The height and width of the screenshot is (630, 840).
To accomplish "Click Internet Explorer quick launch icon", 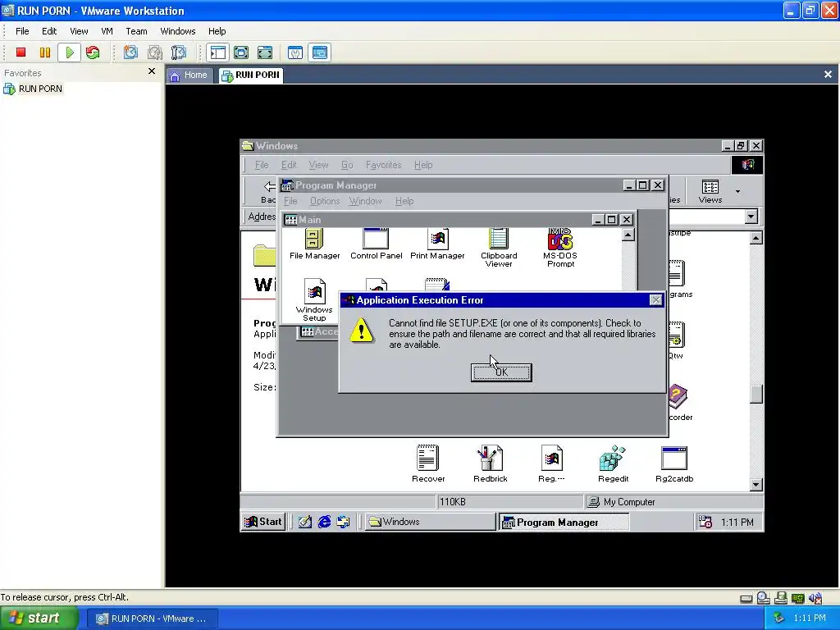I will (x=324, y=522).
